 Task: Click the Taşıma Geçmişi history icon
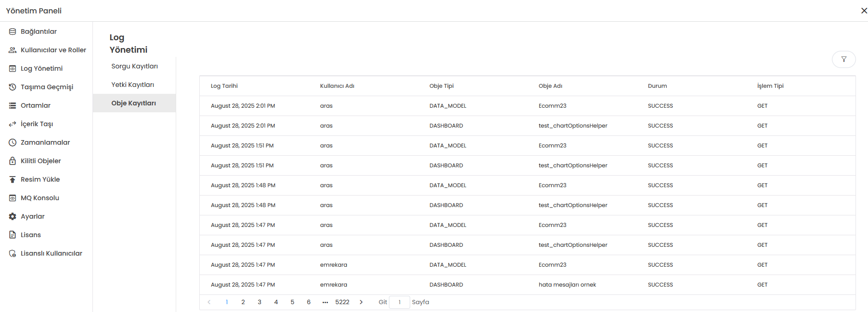(12, 87)
